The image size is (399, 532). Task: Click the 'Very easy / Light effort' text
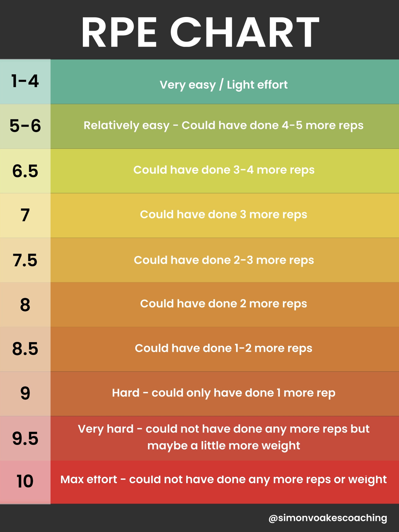224,85
